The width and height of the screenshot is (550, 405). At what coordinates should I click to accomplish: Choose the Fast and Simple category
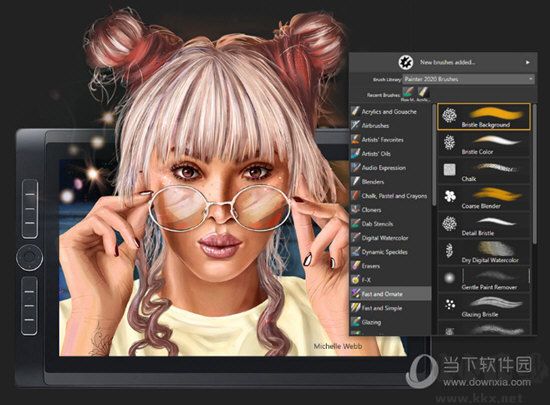[390, 308]
